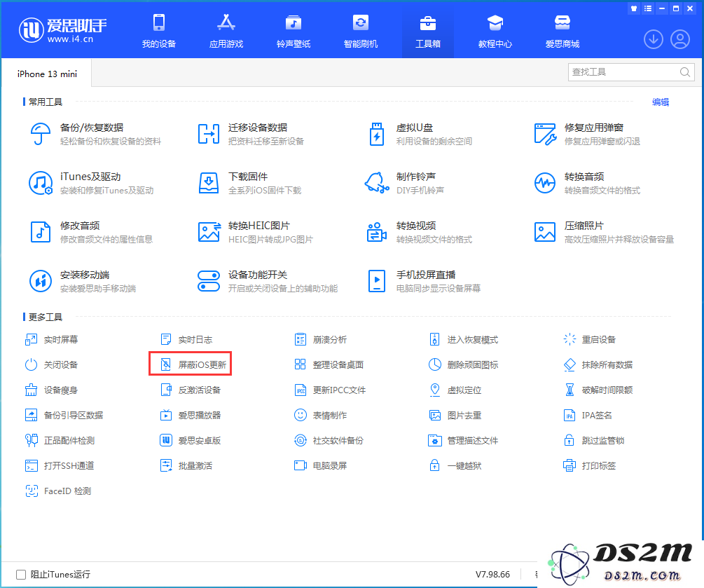Open 备份/恢复数据 umbrella icon
Image resolution: width=704 pixels, height=588 pixels.
point(41,134)
